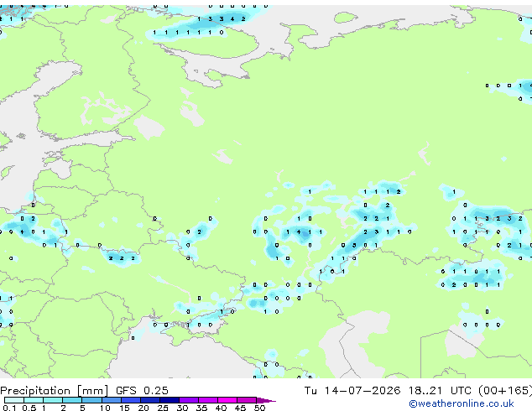Click the "Precipitation [mm]" title text
The image size is (532, 411).
(55, 391)
